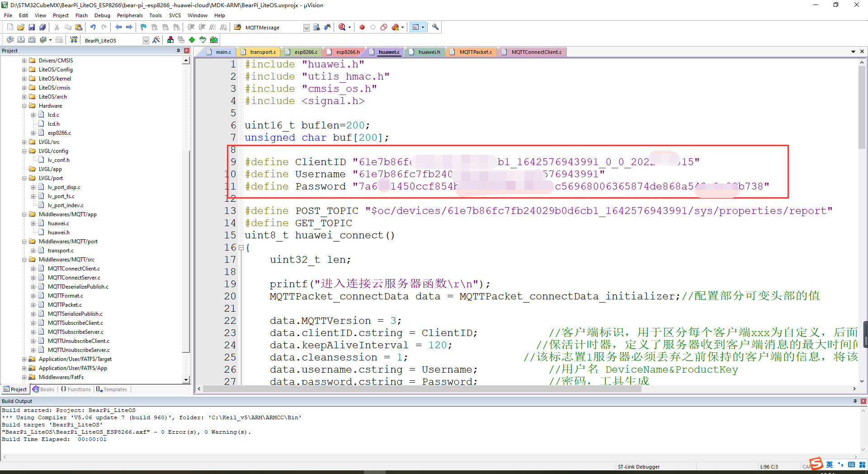Collapse the LVGL/port group

[24, 178]
